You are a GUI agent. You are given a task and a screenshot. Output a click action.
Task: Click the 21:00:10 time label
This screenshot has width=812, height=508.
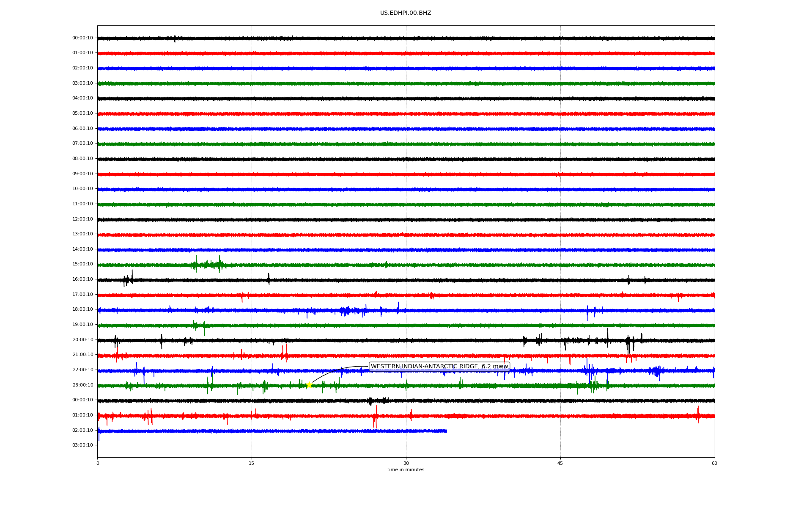pos(82,355)
